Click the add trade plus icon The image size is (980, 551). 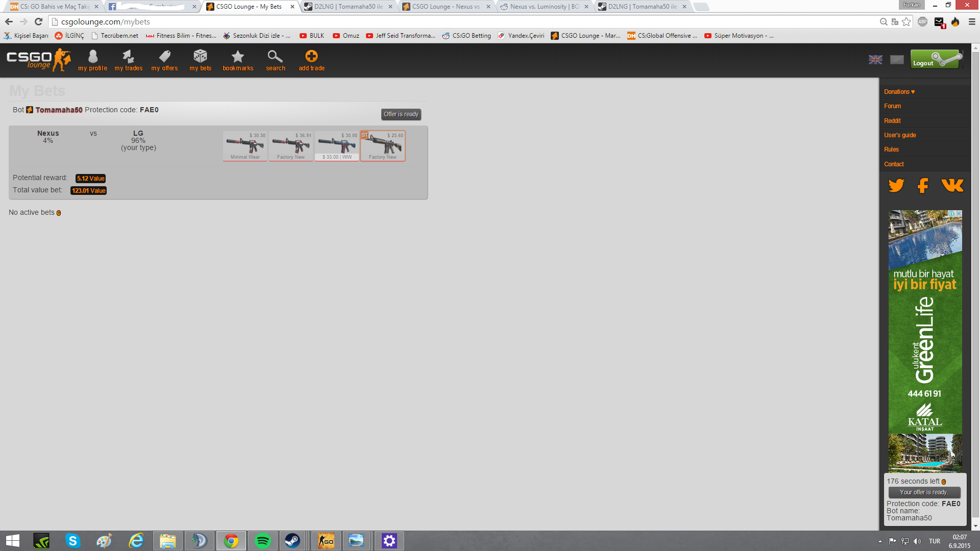[311, 60]
